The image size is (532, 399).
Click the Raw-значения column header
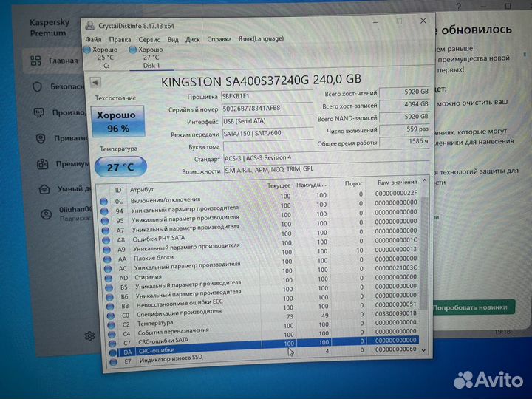[x=397, y=183]
